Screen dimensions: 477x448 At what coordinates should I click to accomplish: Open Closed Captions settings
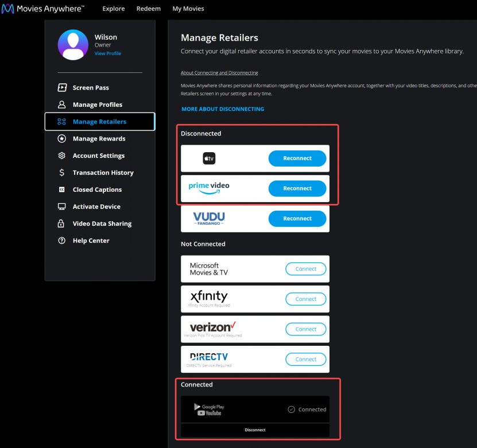(97, 190)
